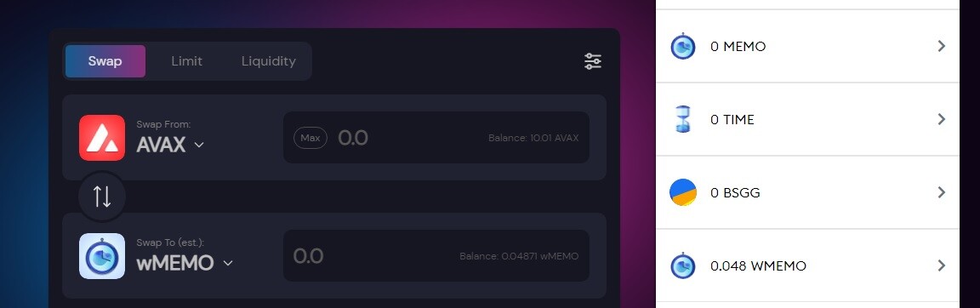Screen dimensions: 980x308
Task: Expand the wMEMO token dropdown
Action: pos(227,263)
